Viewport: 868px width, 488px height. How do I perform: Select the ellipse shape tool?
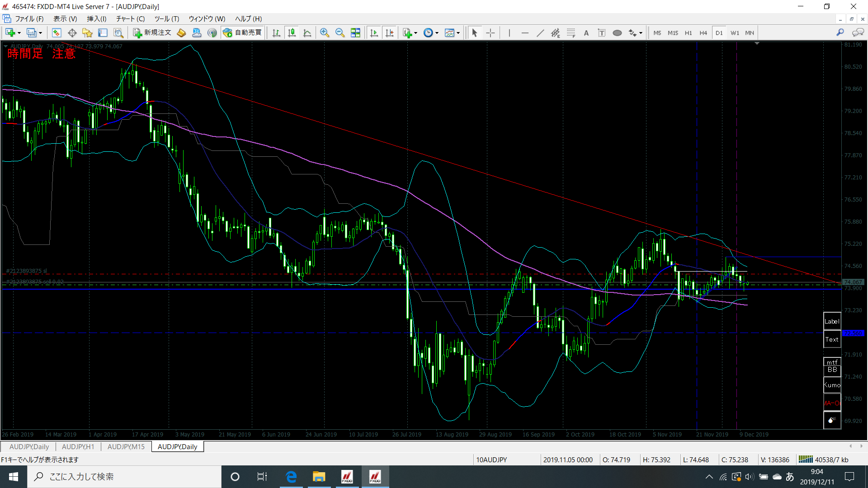coord(617,33)
